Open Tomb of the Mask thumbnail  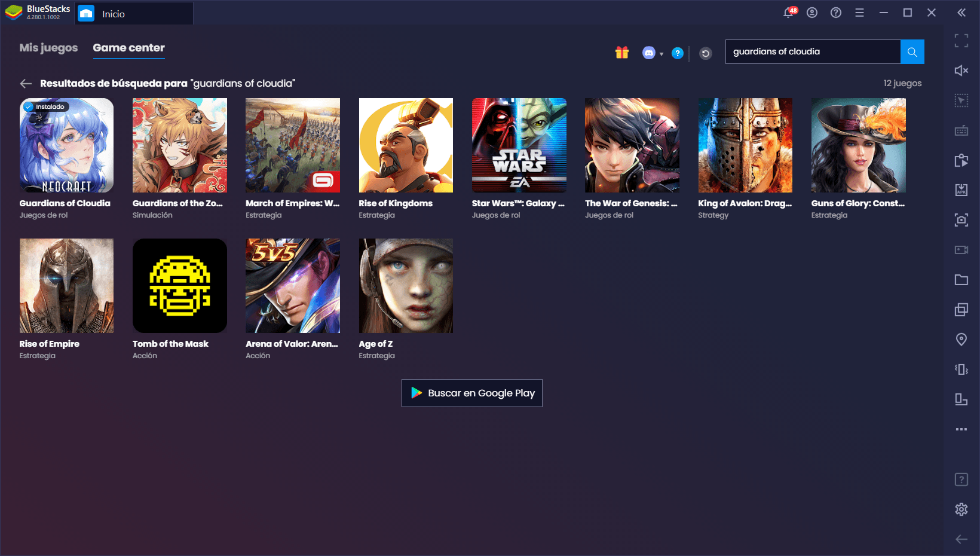[x=180, y=286]
